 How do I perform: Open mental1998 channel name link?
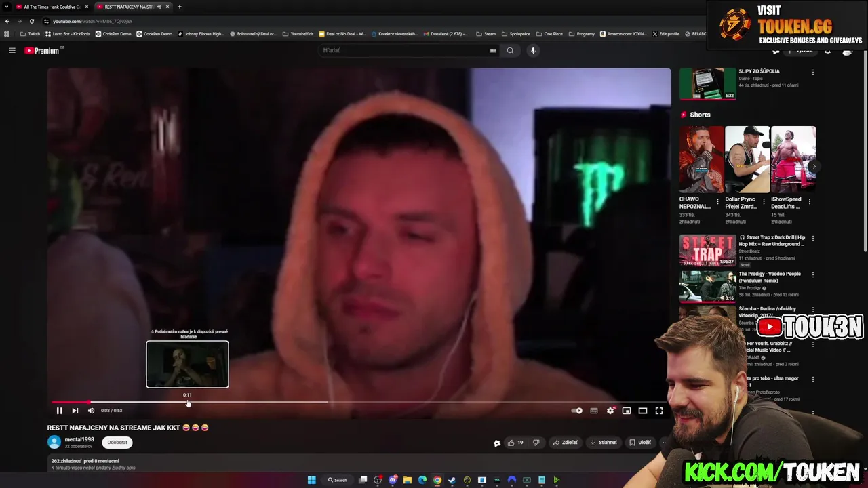point(79,439)
